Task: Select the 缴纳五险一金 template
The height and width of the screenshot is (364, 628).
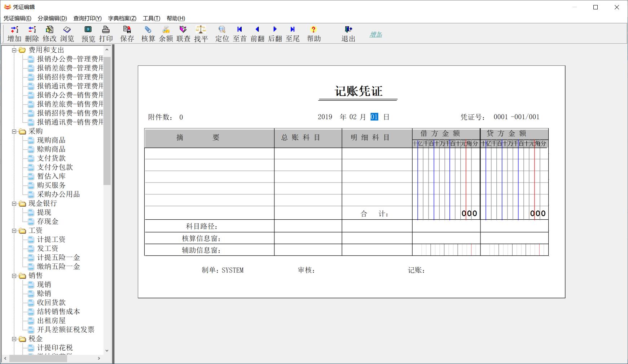Action: (x=58, y=266)
